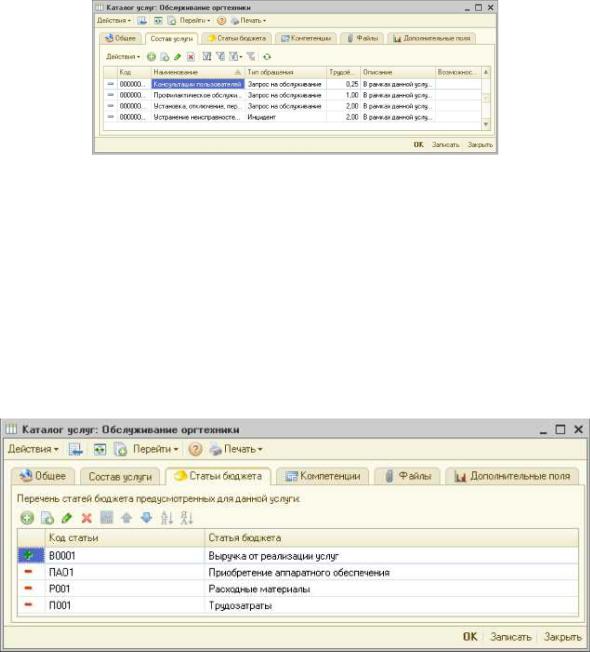This screenshot has height=652, width=590.
Task: Click Закрыть button in the upper window
Action: pos(480,144)
